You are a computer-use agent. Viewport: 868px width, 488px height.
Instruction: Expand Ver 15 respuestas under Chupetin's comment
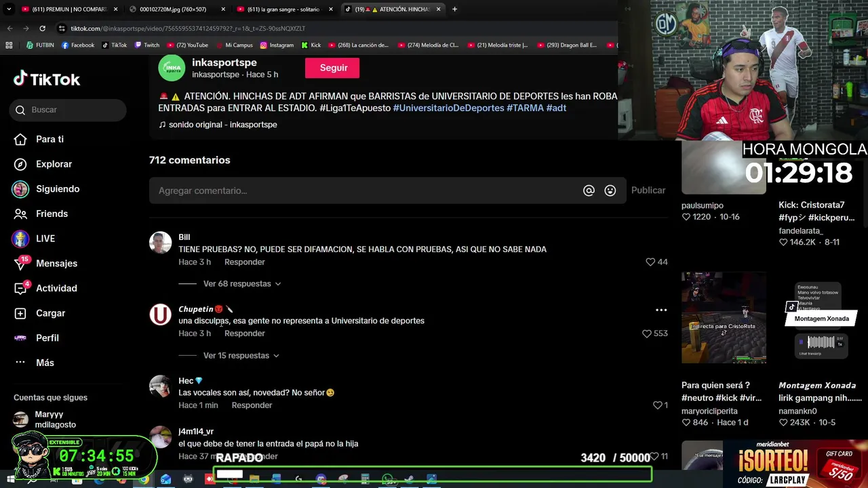(x=241, y=356)
